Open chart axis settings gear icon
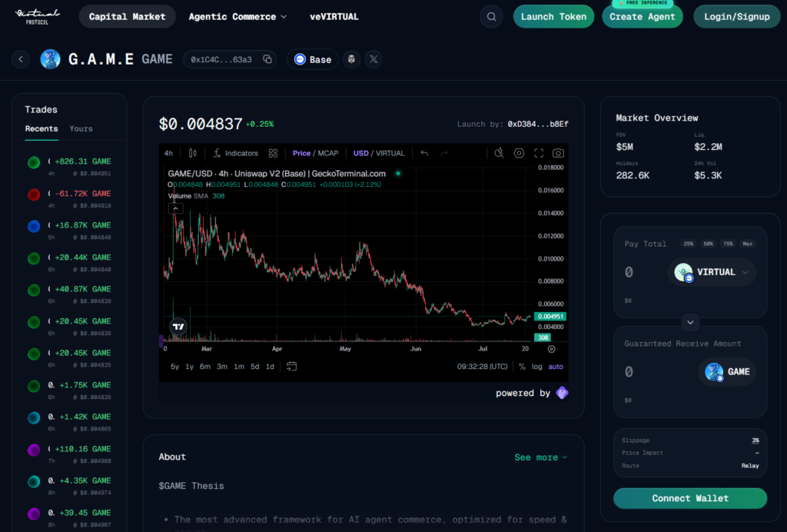The width and height of the screenshot is (787, 532). pyautogui.click(x=552, y=349)
